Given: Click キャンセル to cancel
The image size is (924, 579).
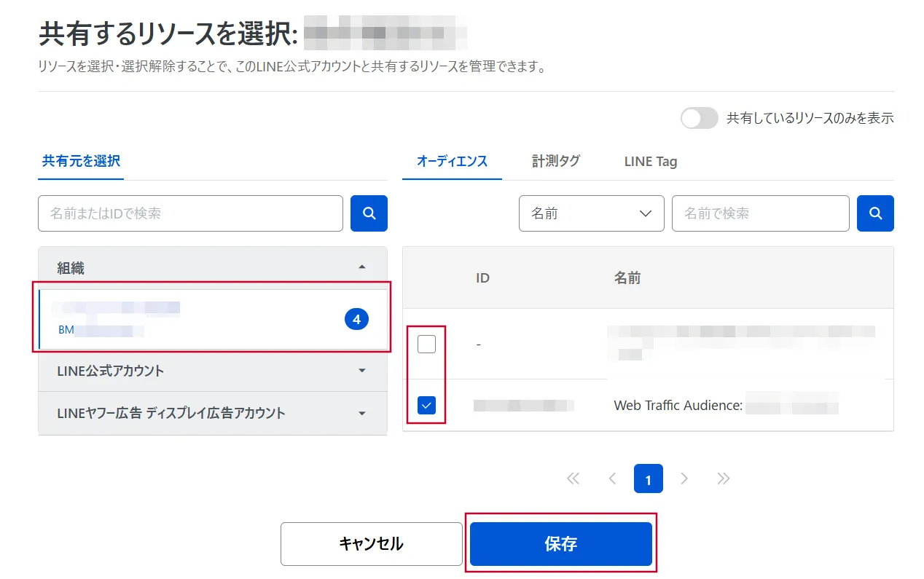Looking at the screenshot, I should pos(371,543).
